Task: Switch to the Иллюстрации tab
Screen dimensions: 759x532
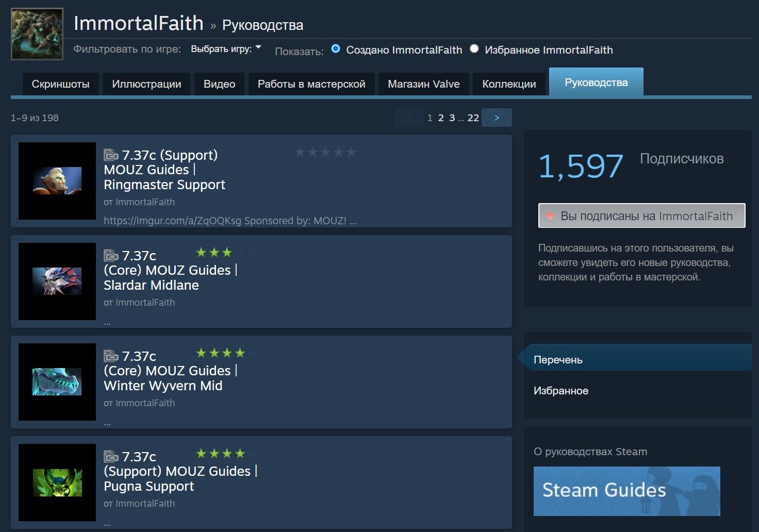Action: (x=146, y=84)
